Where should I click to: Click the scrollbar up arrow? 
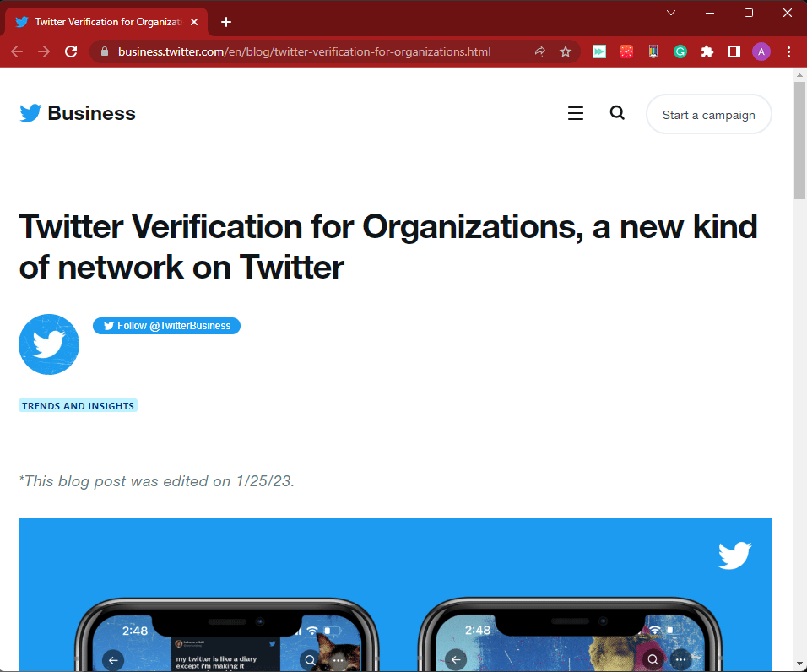799,75
